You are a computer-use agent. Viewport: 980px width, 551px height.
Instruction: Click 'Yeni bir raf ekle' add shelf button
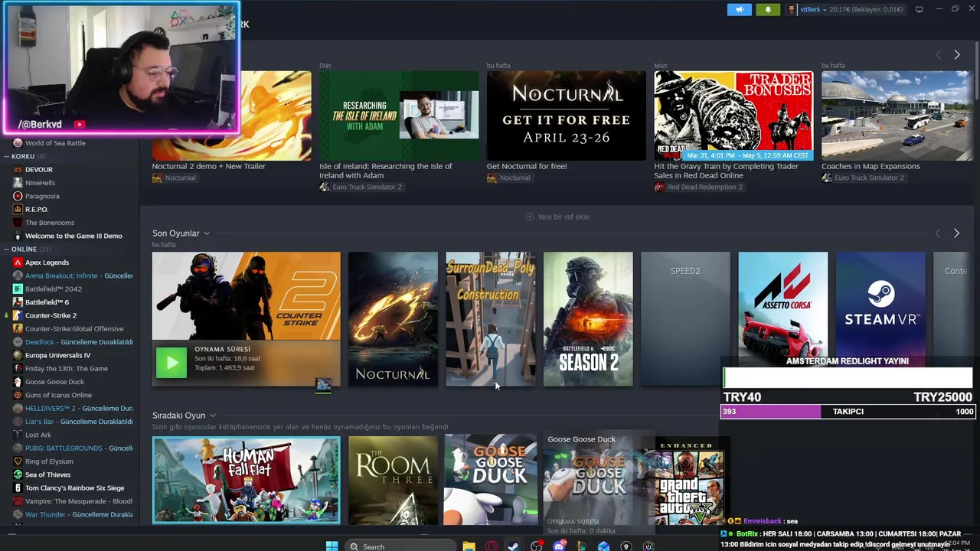(x=557, y=217)
